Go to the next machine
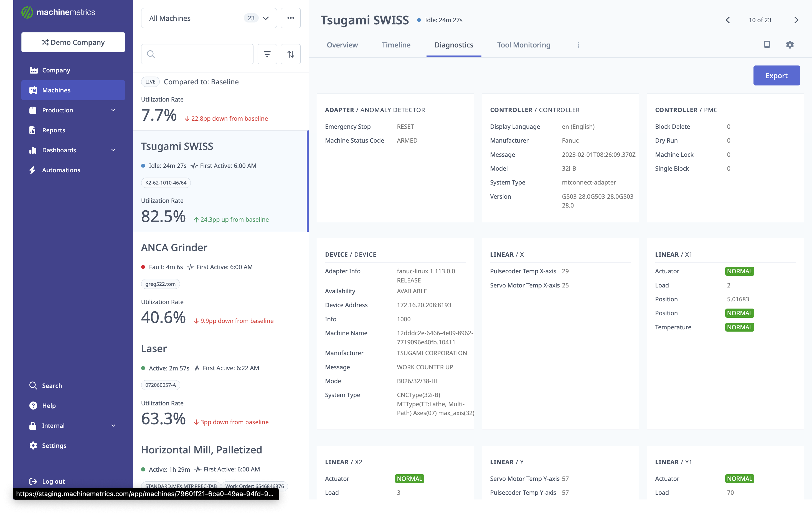Image resolution: width=812 pixels, height=515 pixels. pos(796,20)
